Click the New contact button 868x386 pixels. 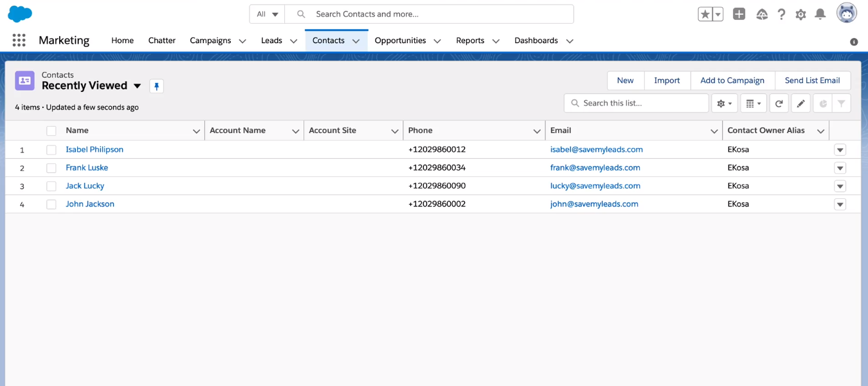tap(626, 80)
